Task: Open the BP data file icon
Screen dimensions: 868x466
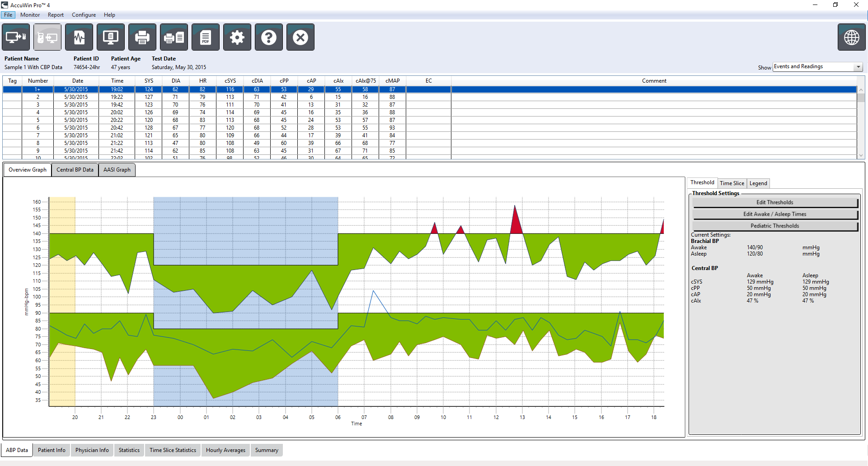Action: [x=79, y=37]
